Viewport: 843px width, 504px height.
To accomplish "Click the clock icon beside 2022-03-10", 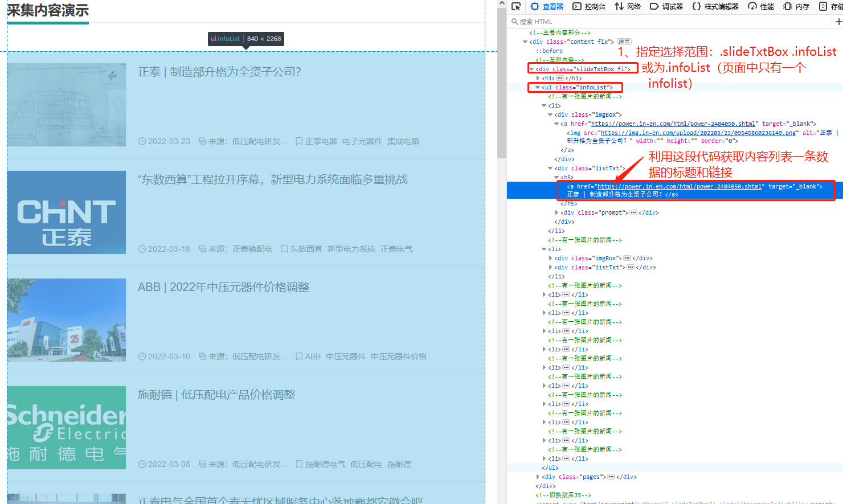I will click(142, 357).
